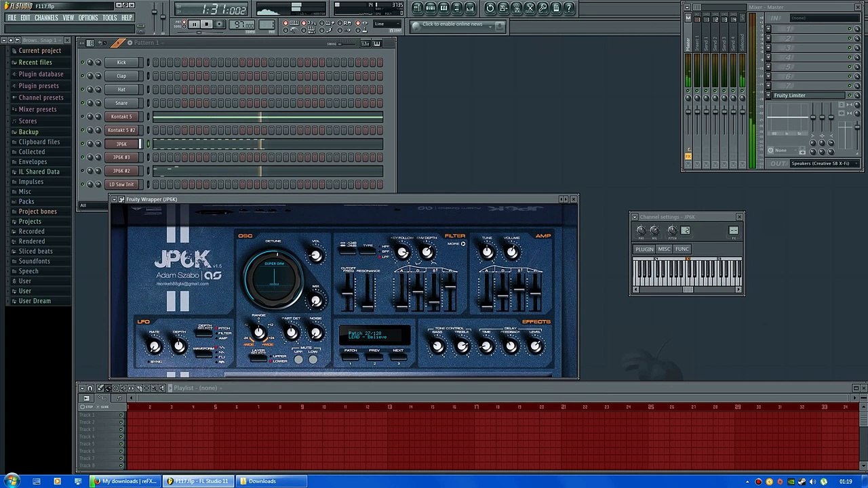Toggle the mute LED on Hat channel
868x488 pixels.
coord(82,89)
